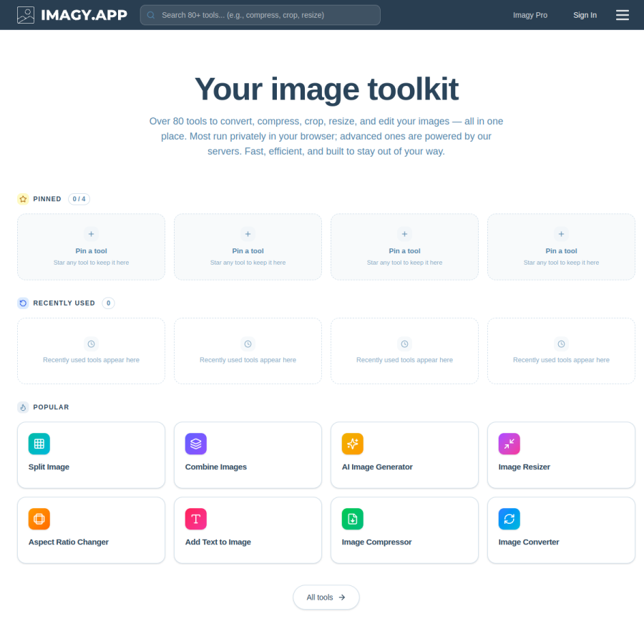Image resolution: width=644 pixels, height=644 pixels.
Task: Click the AI Image Generator sparkle icon
Action: pyautogui.click(x=352, y=444)
